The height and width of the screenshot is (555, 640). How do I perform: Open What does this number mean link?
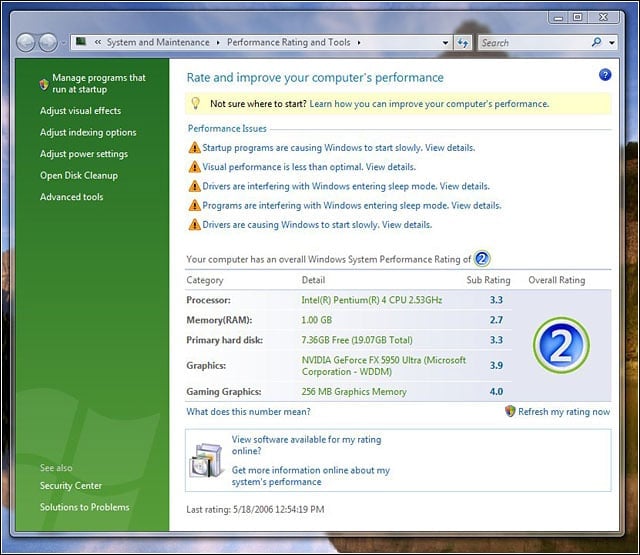pos(248,411)
